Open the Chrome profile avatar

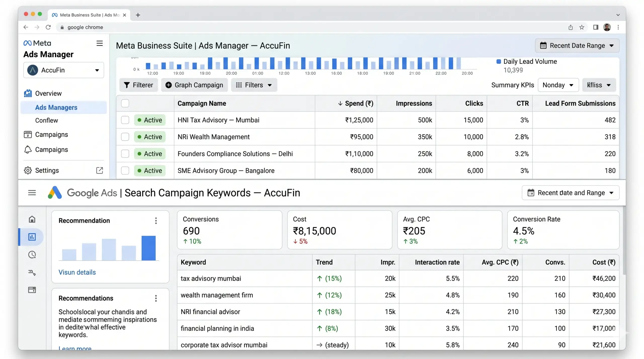click(607, 27)
